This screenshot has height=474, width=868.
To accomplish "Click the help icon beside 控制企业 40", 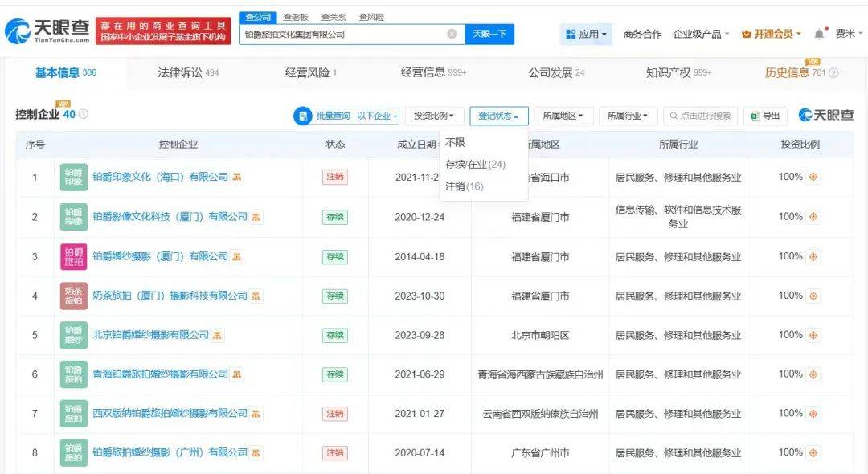I will [84, 115].
